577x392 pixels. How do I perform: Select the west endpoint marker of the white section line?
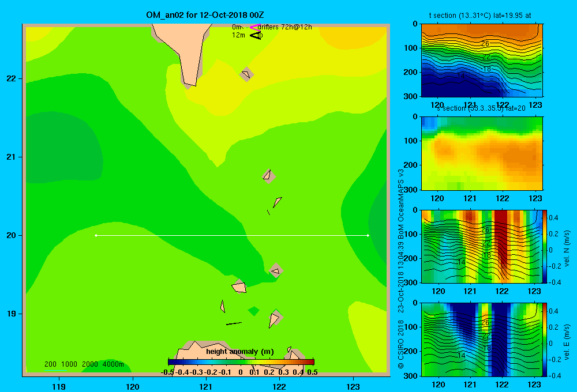[96, 235]
